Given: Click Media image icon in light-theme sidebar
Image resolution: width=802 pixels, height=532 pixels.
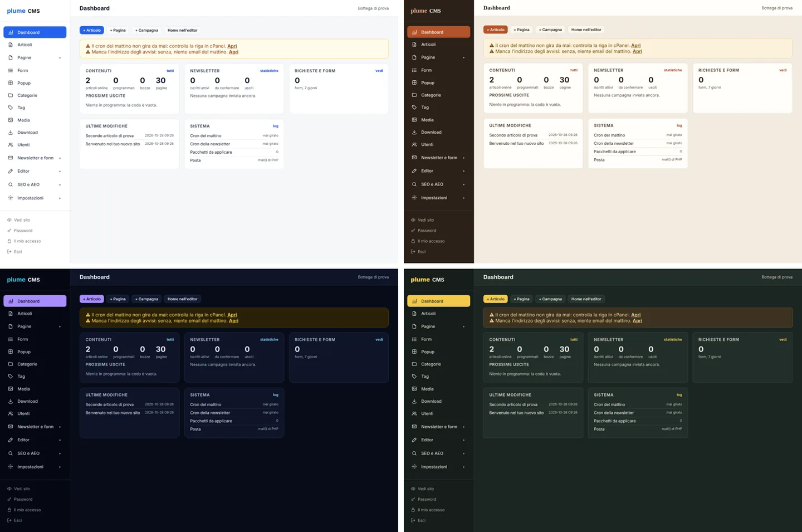Looking at the screenshot, I should pos(11,120).
